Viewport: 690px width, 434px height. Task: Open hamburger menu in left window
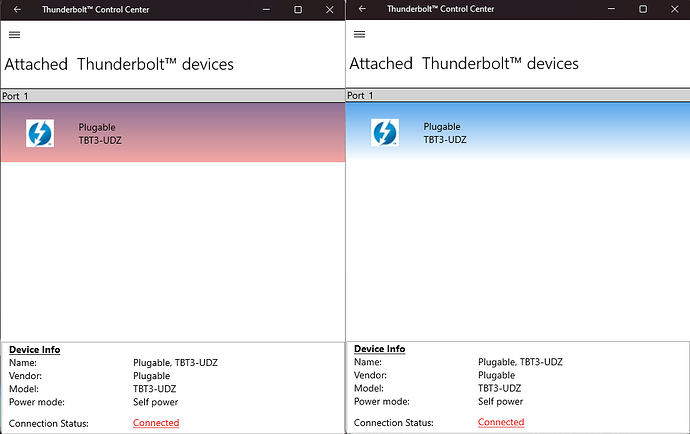click(15, 35)
